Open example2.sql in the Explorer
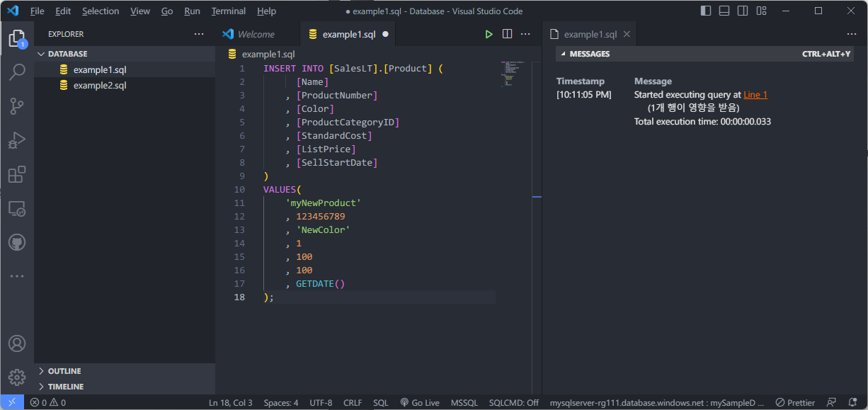Viewport: 868px width, 410px height. click(x=125, y=85)
